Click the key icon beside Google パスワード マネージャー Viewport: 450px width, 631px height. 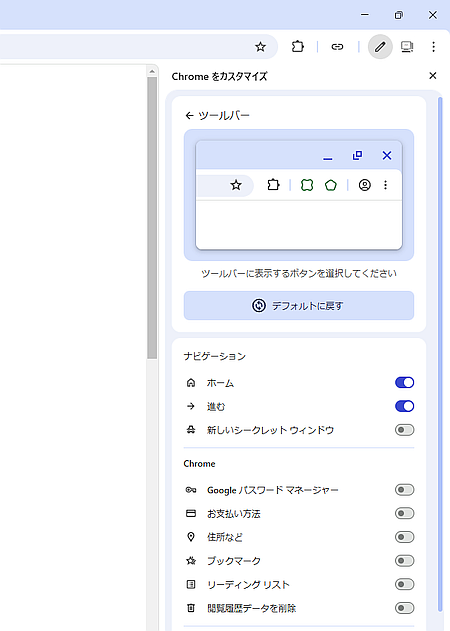(191, 490)
